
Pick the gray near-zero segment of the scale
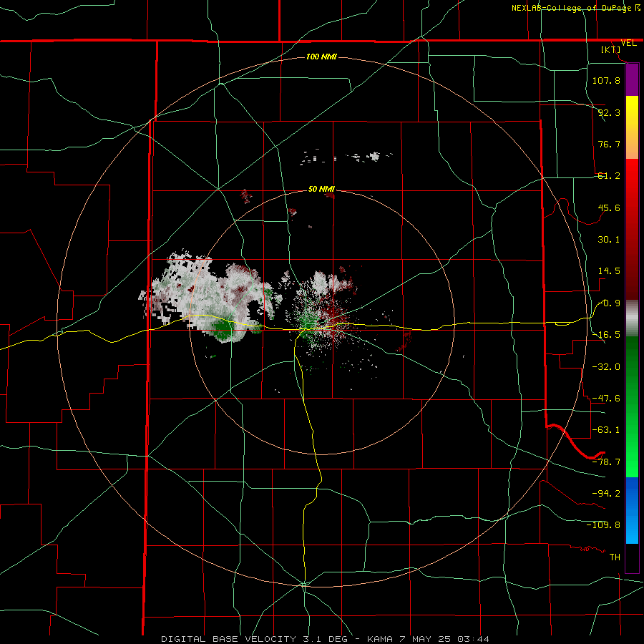click(x=632, y=318)
